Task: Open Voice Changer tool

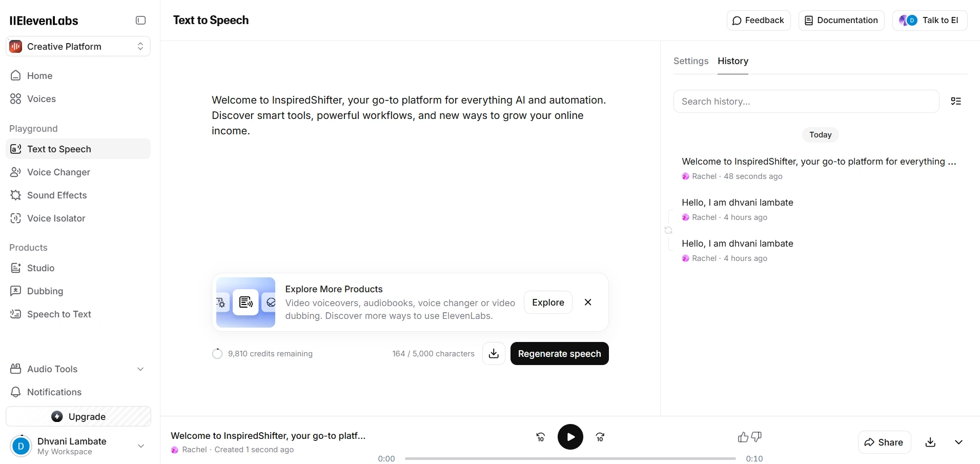Action: pyautogui.click(x=78, y=172)
